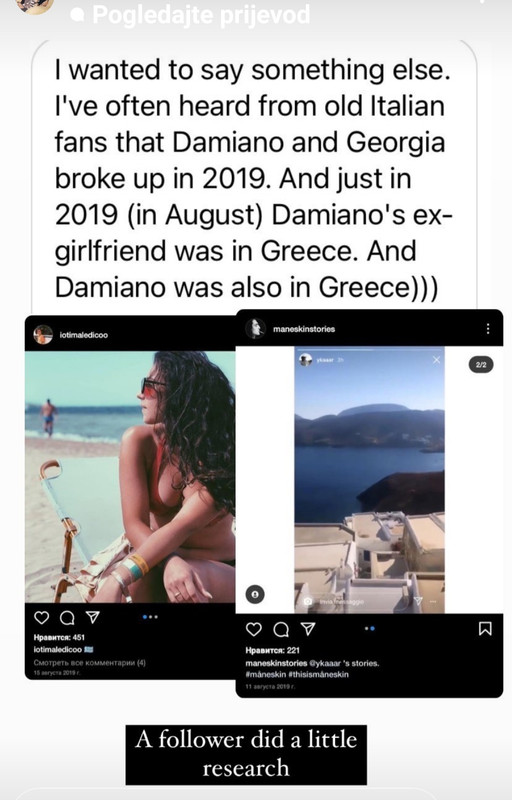Open comments on the iotimaledicoo post
The image size is (512, 800).
tap(67, 618)
